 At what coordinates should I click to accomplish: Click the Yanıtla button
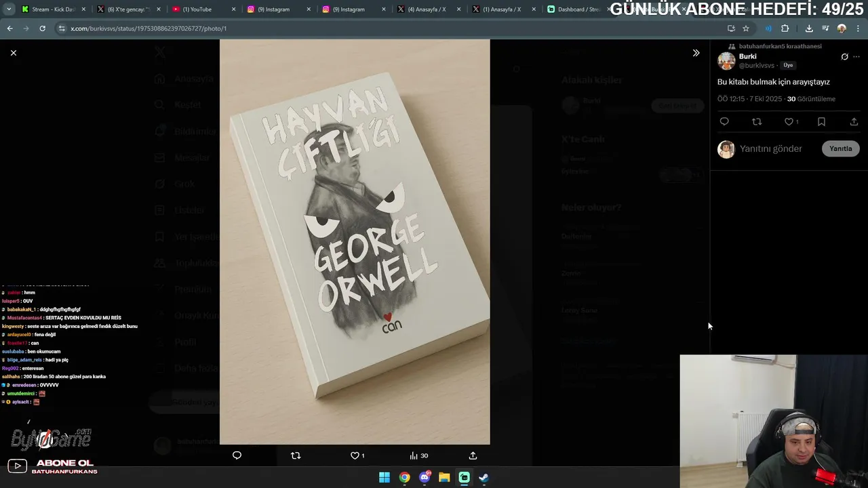(840, 148)
